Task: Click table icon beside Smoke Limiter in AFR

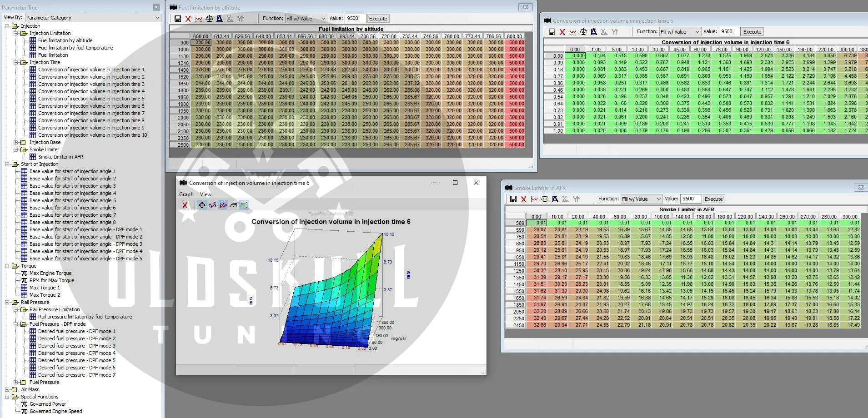Action: point(33,157)
